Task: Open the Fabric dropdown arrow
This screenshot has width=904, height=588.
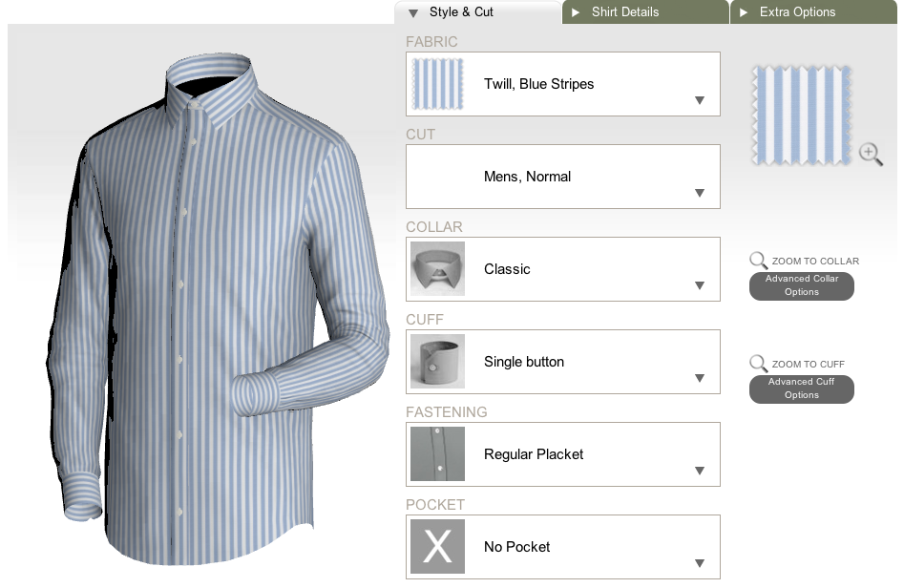Action: pos(699,100)
